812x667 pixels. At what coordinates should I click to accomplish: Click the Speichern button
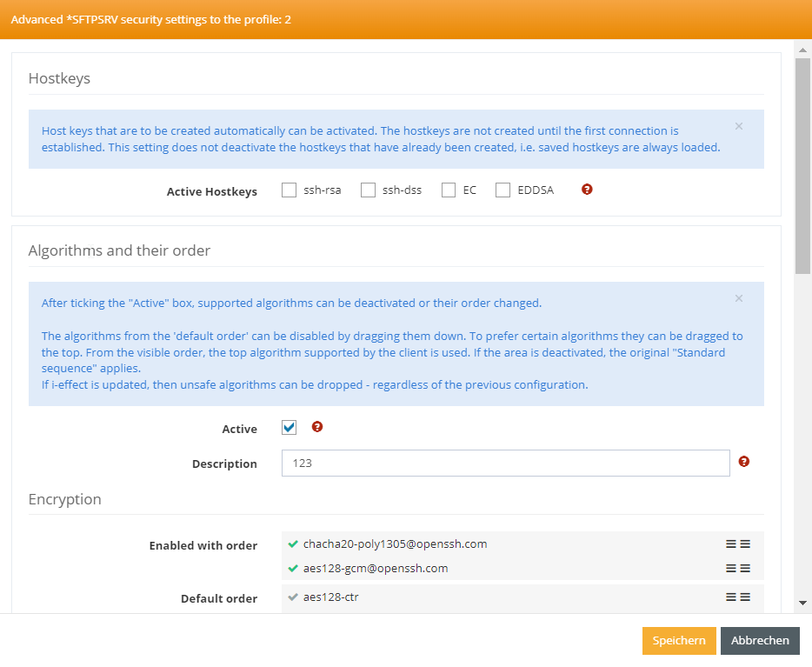pyautogui.click(x=679, y=640)
